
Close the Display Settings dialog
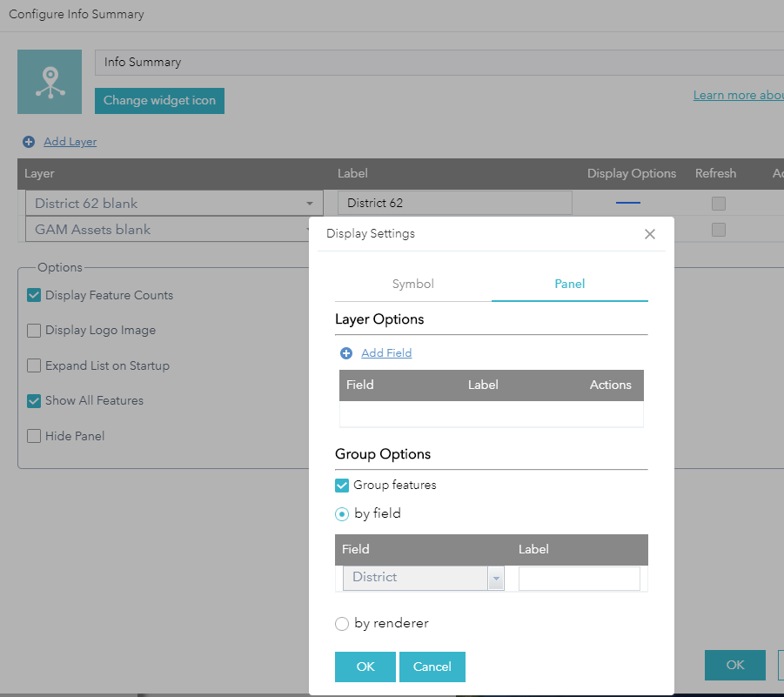[649, 234]
